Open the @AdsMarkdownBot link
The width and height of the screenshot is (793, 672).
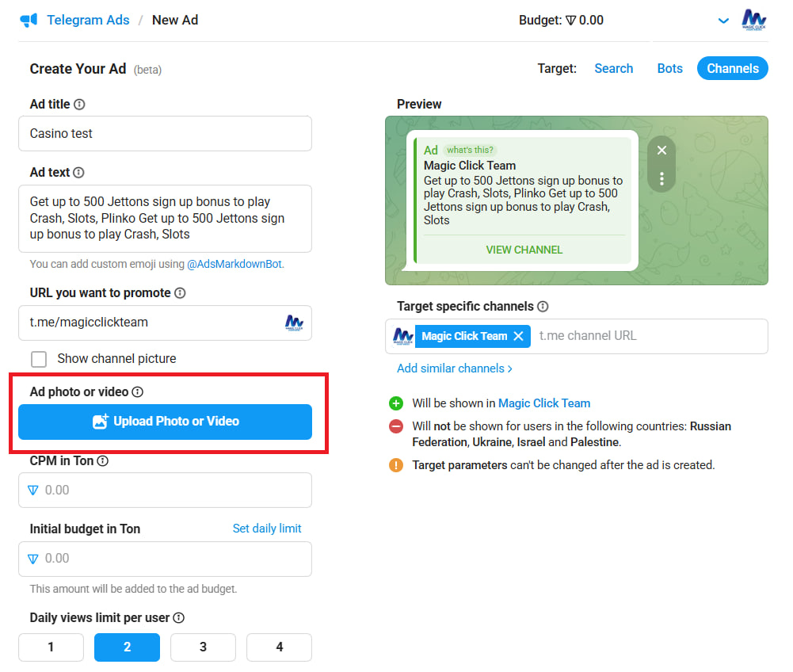coord(234,264)
